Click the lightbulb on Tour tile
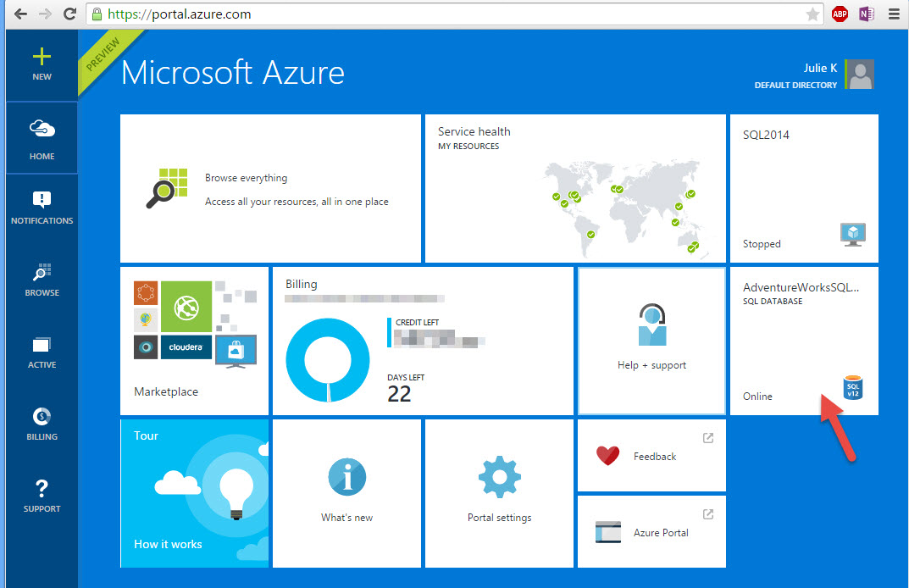The height and width of the screenshot is (588, 909). coord(236,494)
